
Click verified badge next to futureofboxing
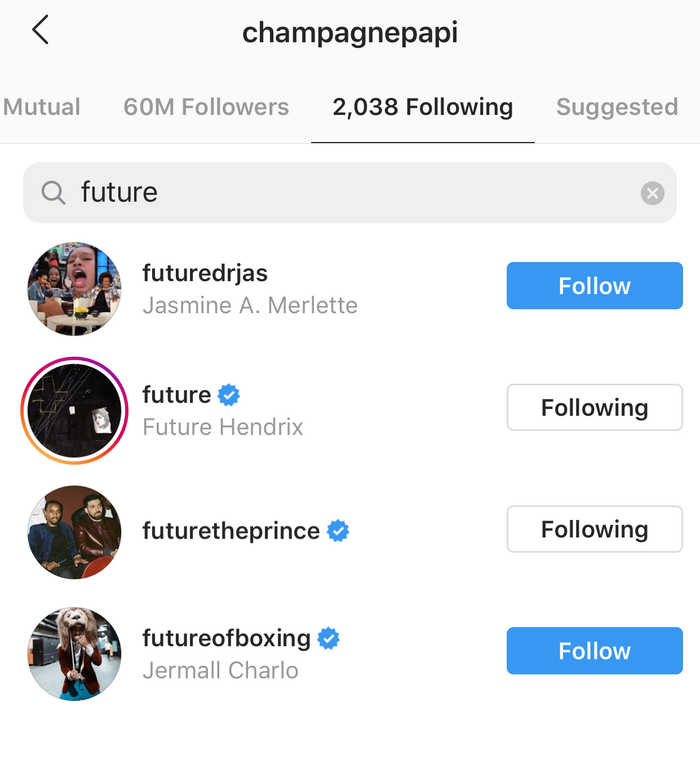pyautogui.click(x=329, y=638)
